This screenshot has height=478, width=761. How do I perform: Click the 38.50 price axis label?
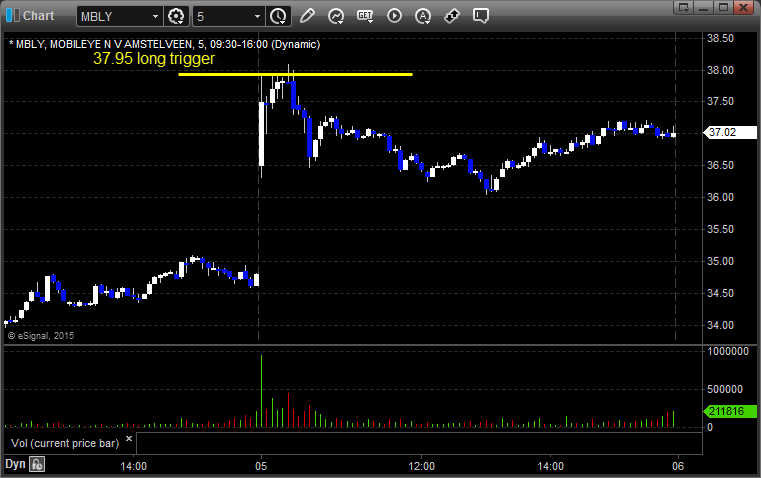720,38
